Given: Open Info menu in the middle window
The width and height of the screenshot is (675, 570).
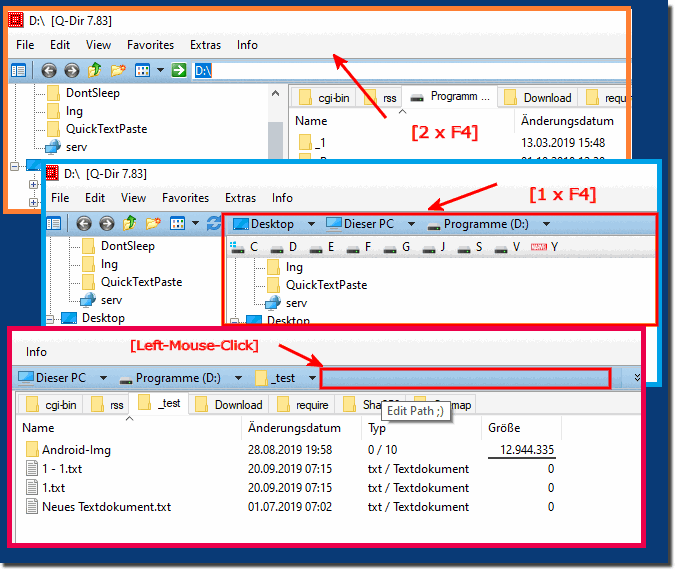Looking at the screenshot, I should [x=282, y=198].
